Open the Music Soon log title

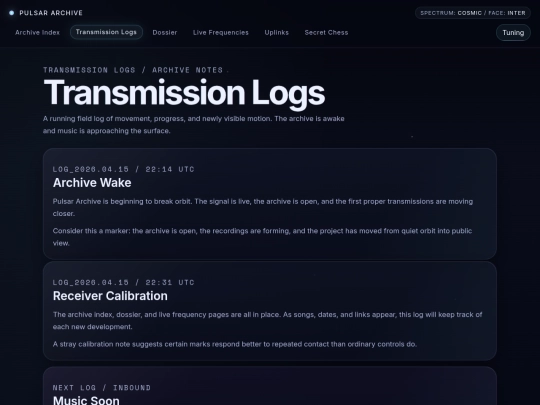(x=86, y=400)
